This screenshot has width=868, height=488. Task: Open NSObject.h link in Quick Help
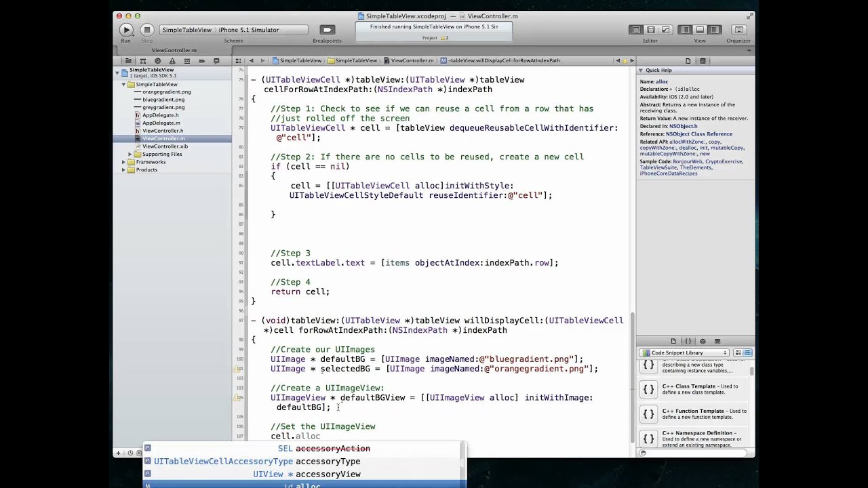click(684, 126)
